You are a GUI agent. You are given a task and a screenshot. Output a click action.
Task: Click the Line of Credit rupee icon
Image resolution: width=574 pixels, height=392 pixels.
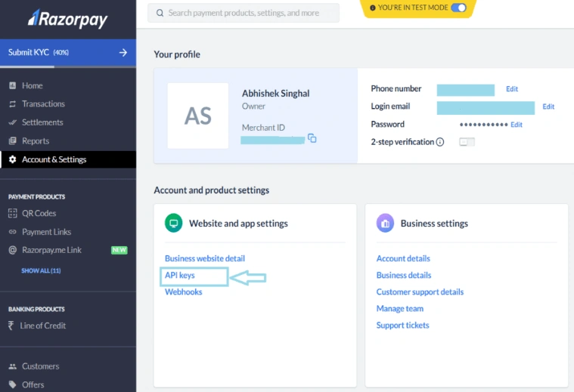[11, 326]
